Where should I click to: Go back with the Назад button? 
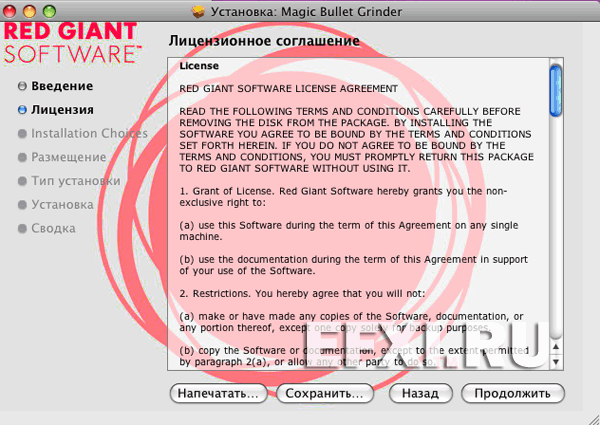421,393
